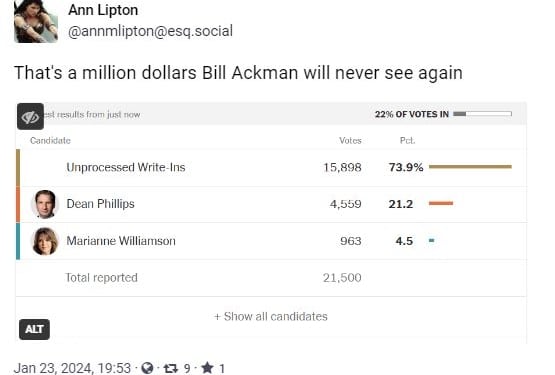Image resolution: width=555 pixels, height=375 pixels.
Task: Toggle the hide-media eye icon
Action: coord(30,117)
